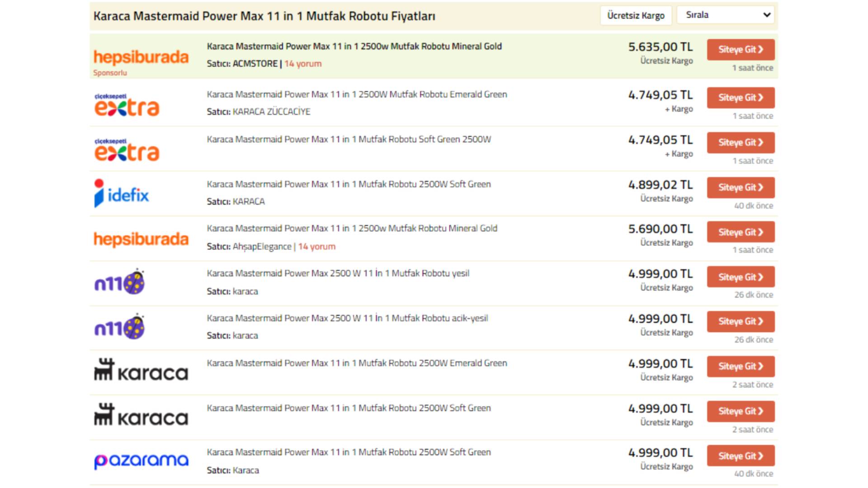Image resolution: width=868 pixels, height=488 pixels.
Task: Go to site for n11 acik-yesil offer
Action: [741, 321]
